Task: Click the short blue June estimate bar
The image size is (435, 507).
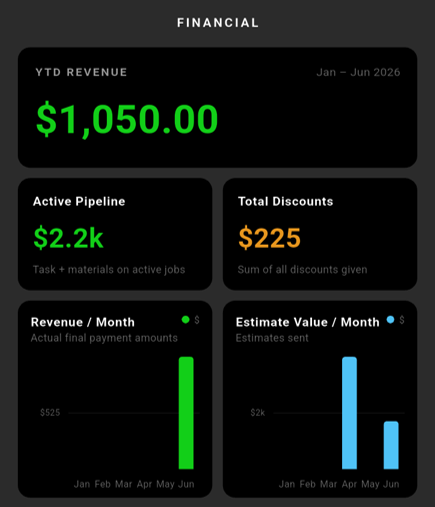Action: pyautogui.click(x=391, y=445)
